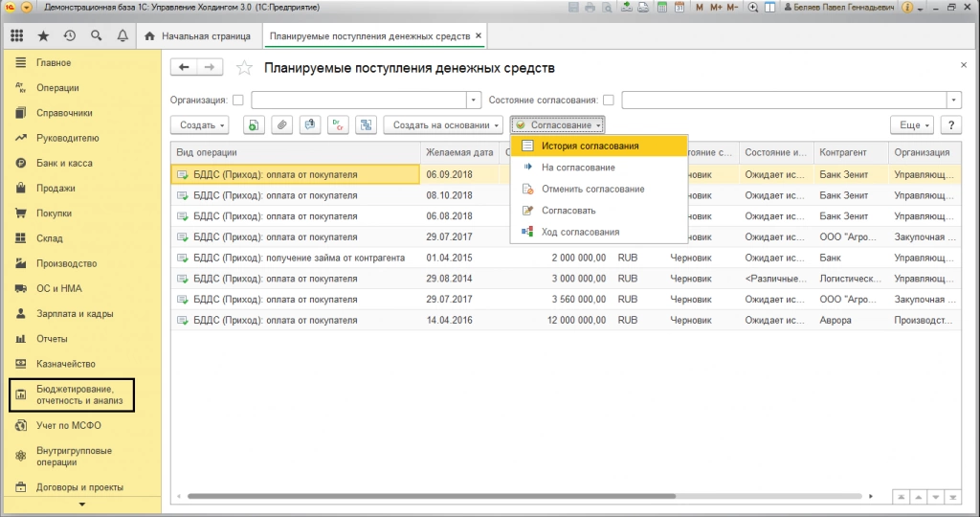Open notifications bell icon
The height and width of the screenshot is (517, 980).
122,36
